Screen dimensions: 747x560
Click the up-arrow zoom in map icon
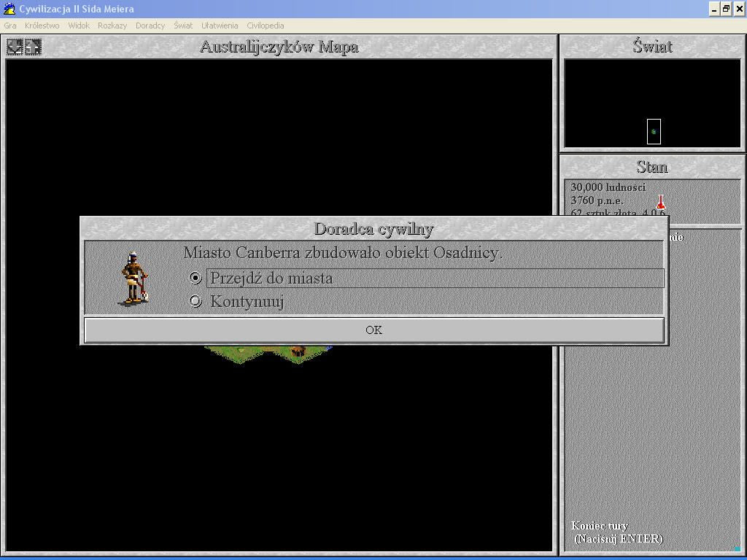pos(33,47)
